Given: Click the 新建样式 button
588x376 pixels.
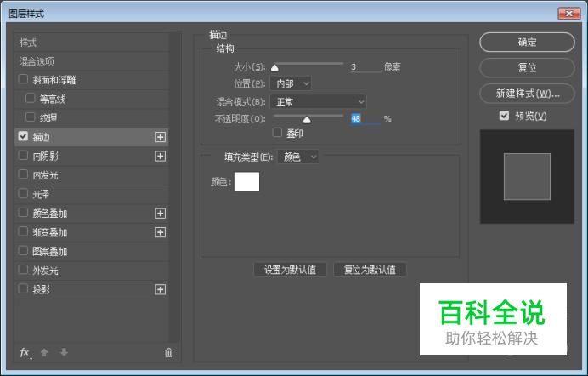Looking at the screenshot, I should click(x=527, y=94).
